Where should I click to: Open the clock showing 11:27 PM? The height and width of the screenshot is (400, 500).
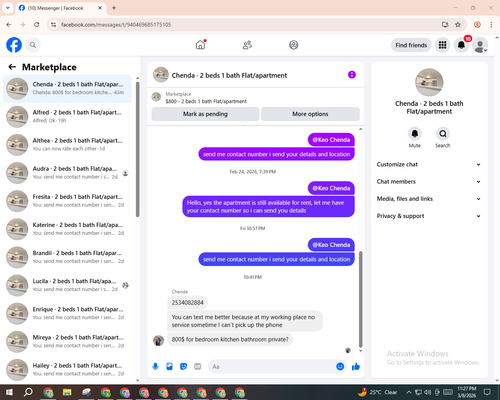click(466, 392)
